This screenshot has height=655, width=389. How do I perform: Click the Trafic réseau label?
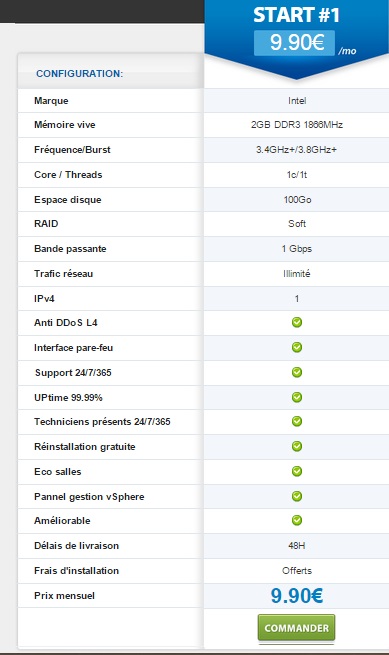point(64,274)
